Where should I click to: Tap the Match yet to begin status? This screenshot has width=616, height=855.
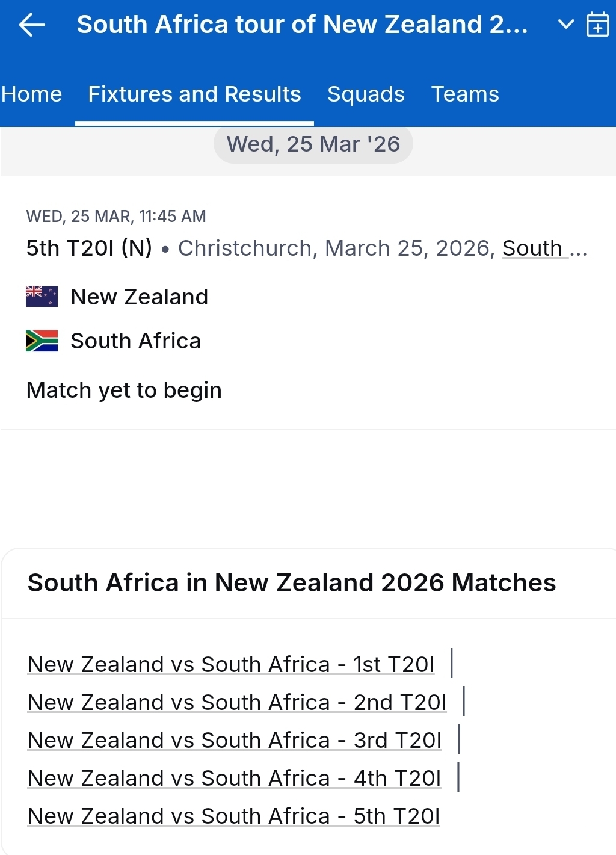124,390
